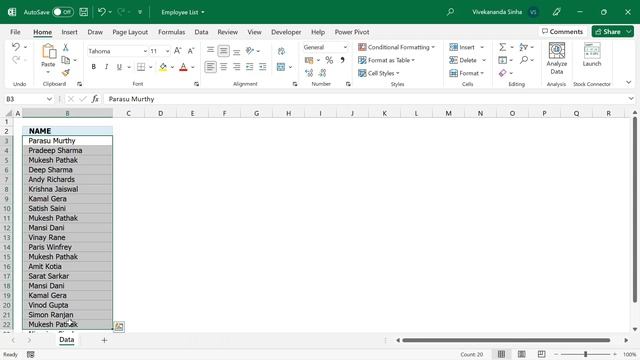Viewport: 640px width, 360px height.
Task: Click the Merge and Center icon
Action: point(281,67)
